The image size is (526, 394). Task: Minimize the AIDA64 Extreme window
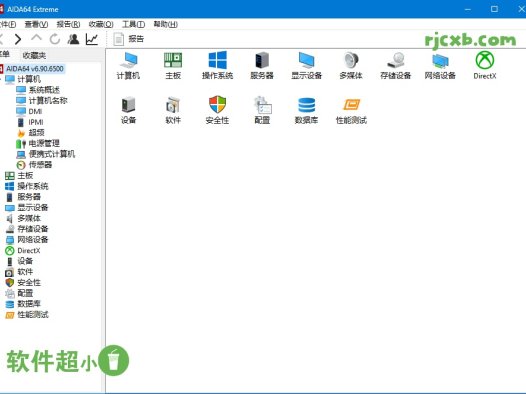click(468, 9)
